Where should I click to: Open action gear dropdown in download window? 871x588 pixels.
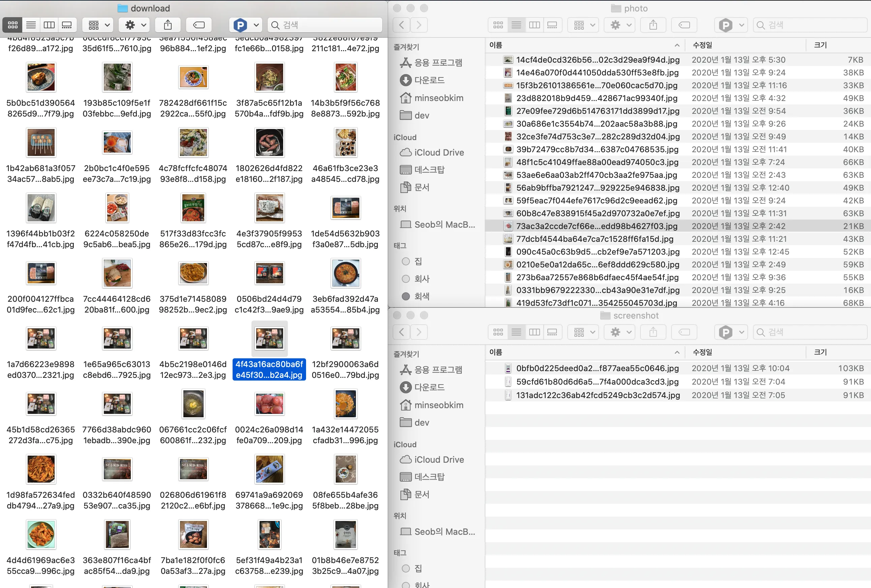coord(134,25)
